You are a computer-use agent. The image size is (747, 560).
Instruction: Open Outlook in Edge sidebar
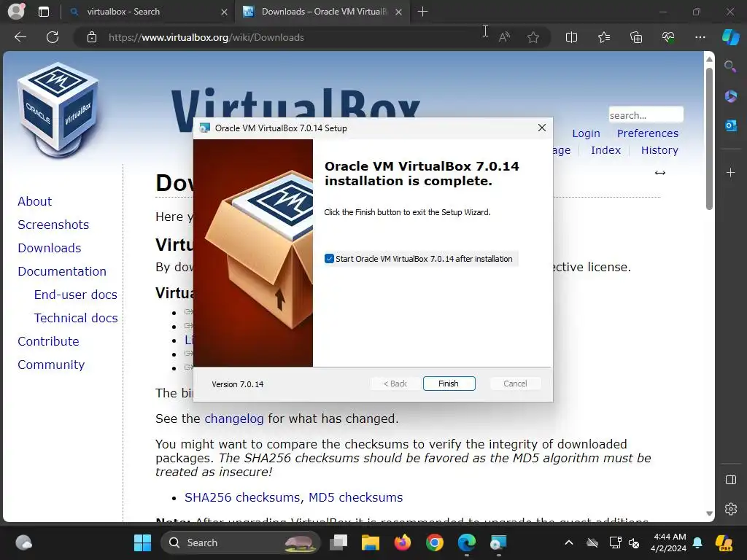730,125
